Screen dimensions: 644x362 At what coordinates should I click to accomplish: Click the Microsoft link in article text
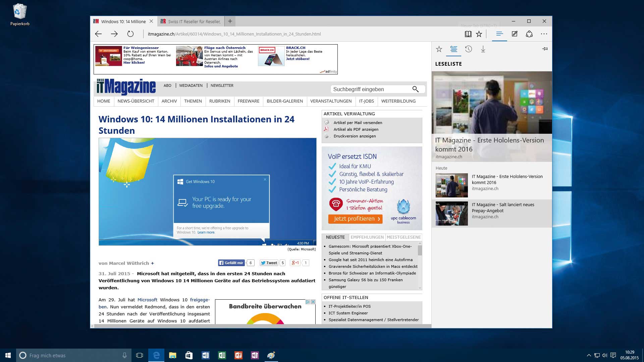[x=147, y=300]
